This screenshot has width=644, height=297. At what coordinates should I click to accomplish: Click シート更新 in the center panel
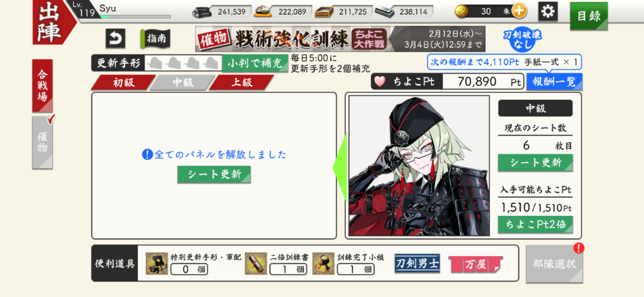(214, 175)
